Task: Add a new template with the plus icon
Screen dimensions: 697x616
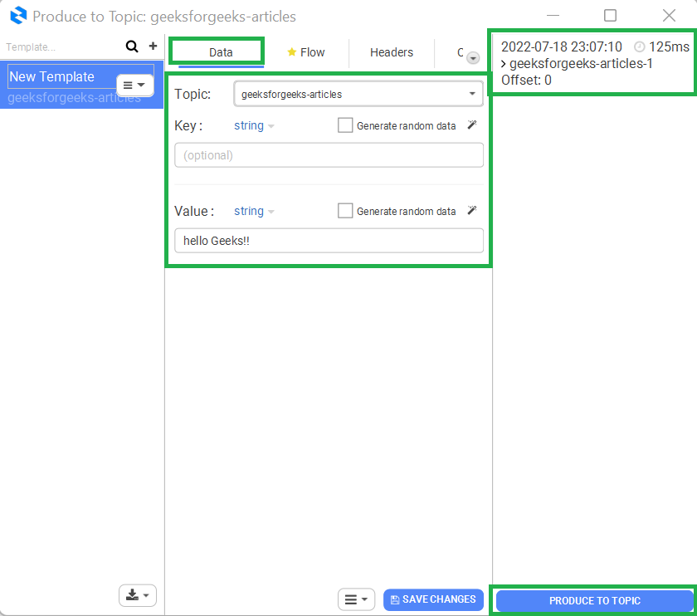Action: (x=153, y=46)
